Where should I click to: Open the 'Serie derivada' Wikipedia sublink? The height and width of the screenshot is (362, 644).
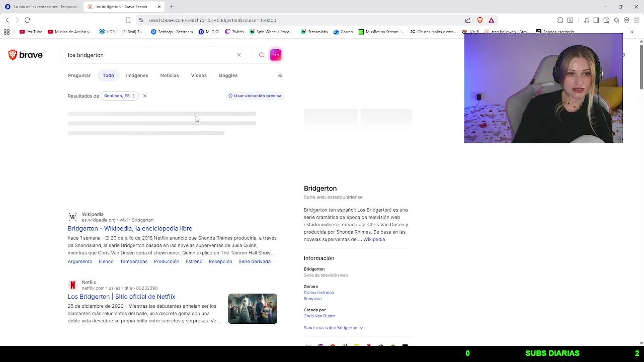[x=255, y=261]
